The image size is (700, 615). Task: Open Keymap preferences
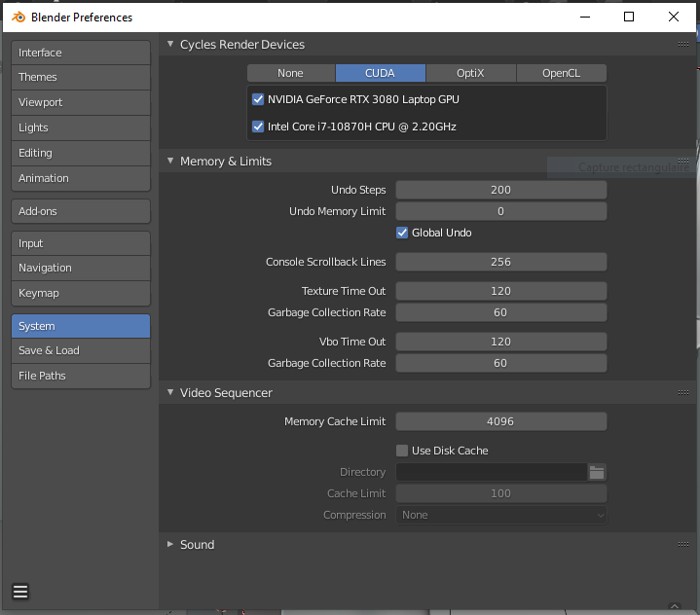81,293
